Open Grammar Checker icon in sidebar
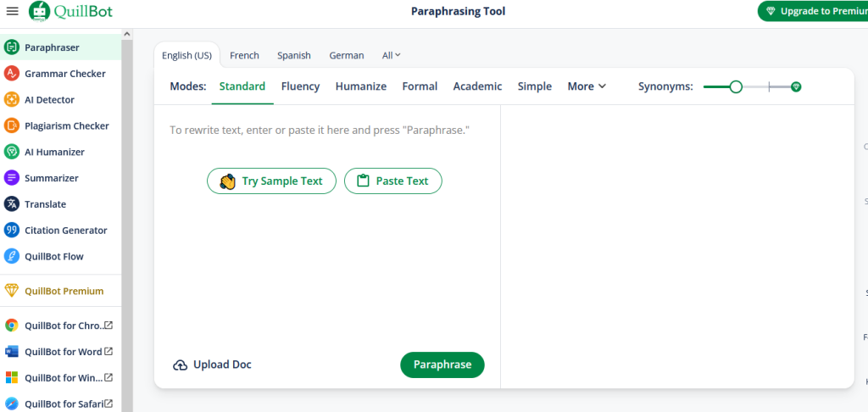 12,74
